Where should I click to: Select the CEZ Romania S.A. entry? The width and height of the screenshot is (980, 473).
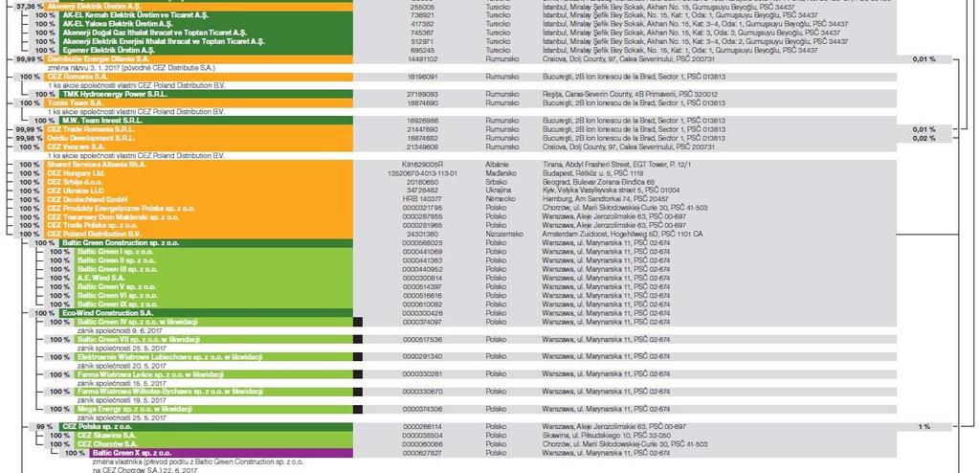(78, 77)
